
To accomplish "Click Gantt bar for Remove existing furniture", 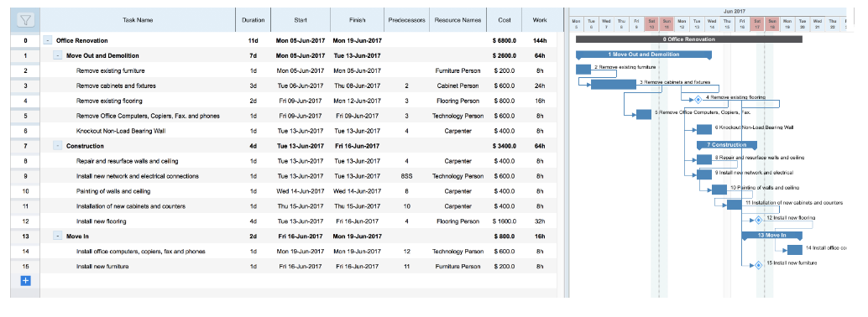I will click(x=583, y=69).
